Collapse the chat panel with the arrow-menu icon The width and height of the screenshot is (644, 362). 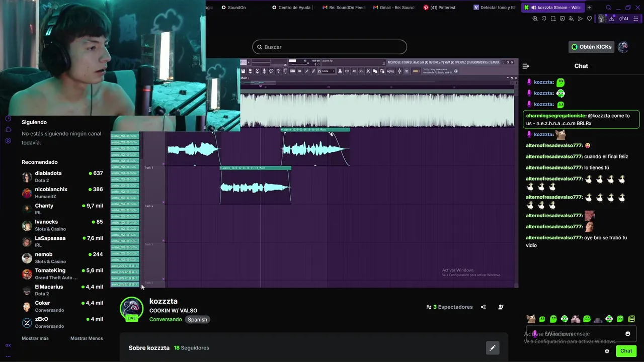526,66
